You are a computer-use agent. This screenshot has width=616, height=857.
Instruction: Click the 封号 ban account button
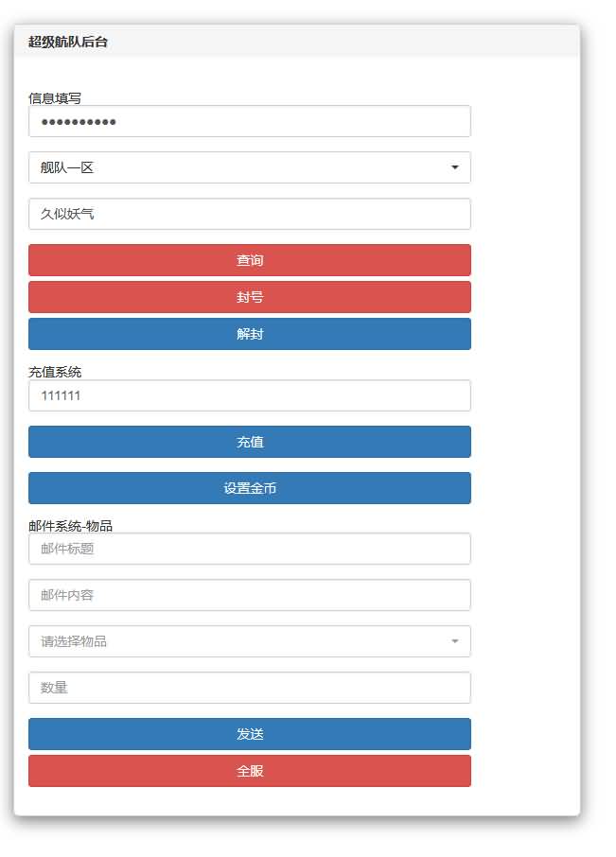pos(250,297)
